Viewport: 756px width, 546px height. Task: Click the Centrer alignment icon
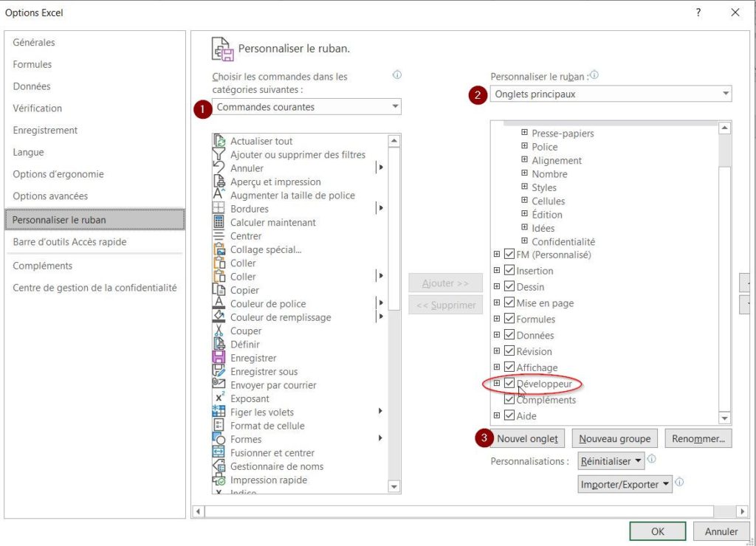point(219,235)
